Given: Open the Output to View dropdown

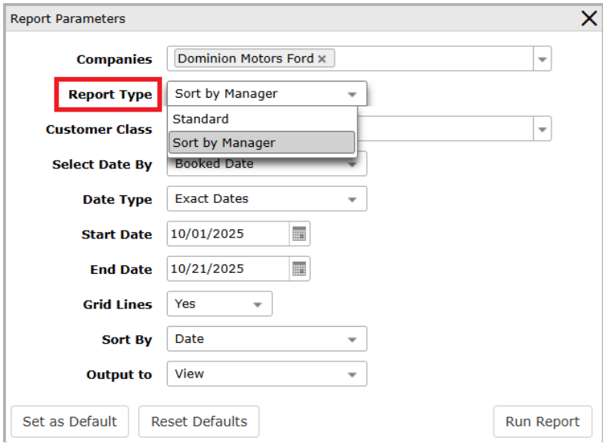Looking at the screenshot, I should (266, 374).
